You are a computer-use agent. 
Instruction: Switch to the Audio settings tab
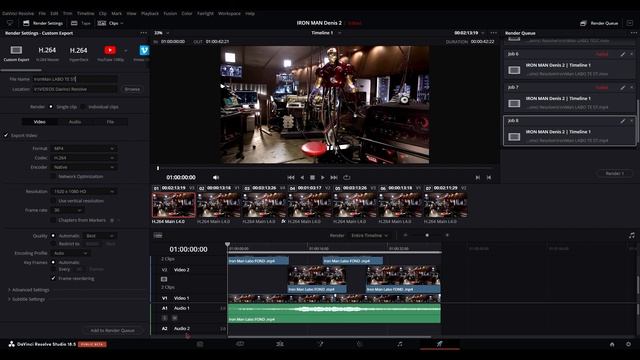75,122
